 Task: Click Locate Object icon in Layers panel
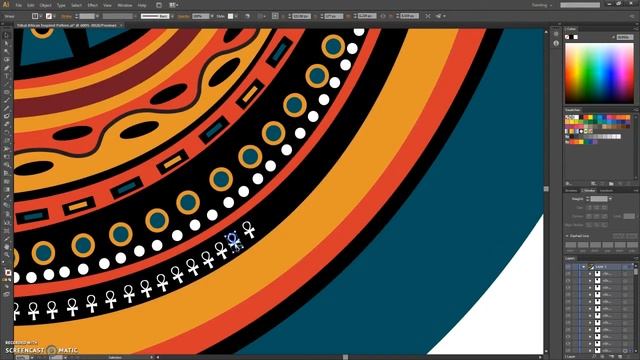tap(594, 357)
